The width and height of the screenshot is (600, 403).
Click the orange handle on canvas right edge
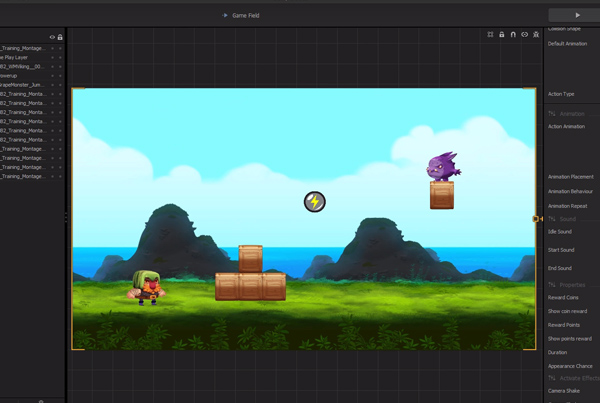click(x=536, y=219)
